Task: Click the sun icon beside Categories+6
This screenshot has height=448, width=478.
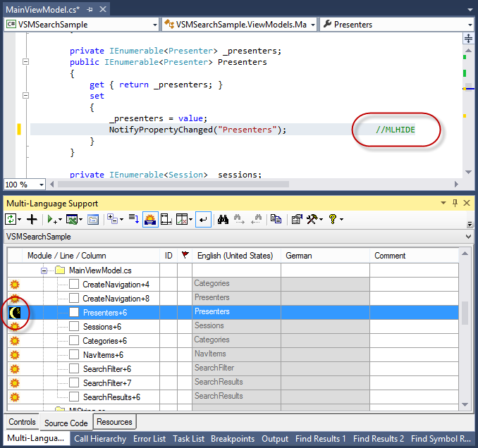Action: point(13,340)
